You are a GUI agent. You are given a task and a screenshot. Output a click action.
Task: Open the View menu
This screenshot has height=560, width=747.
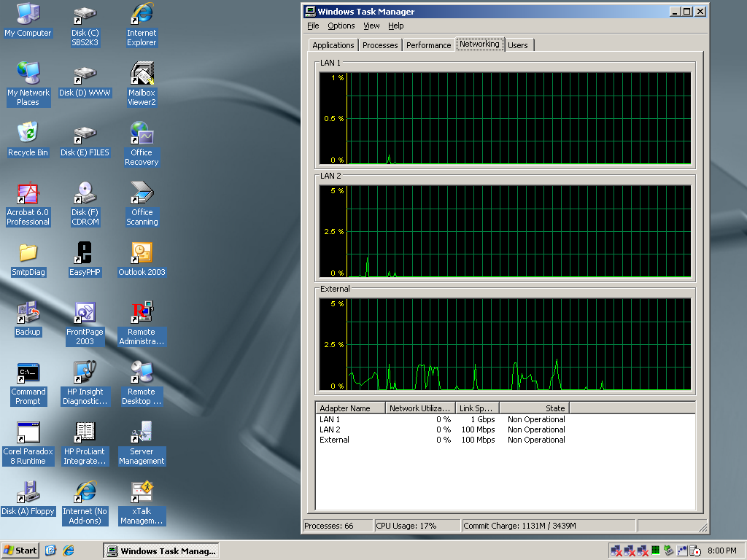(371, 26)
